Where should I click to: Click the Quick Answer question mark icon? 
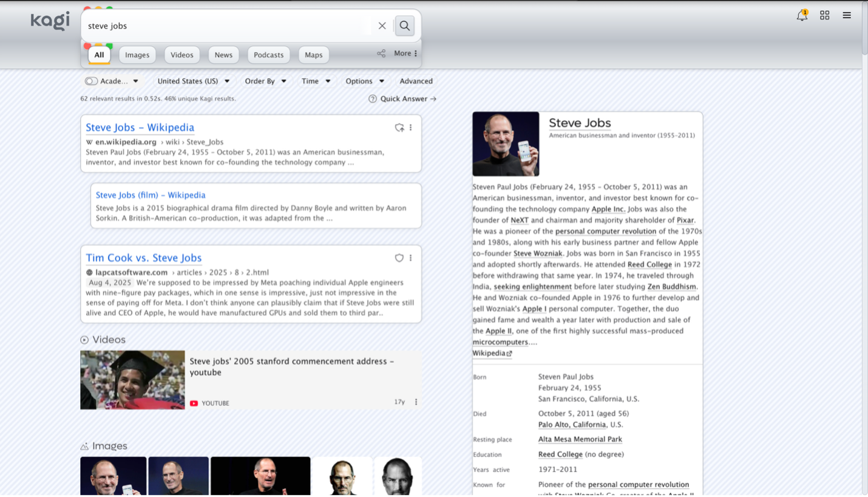click(x=373, y=98)
